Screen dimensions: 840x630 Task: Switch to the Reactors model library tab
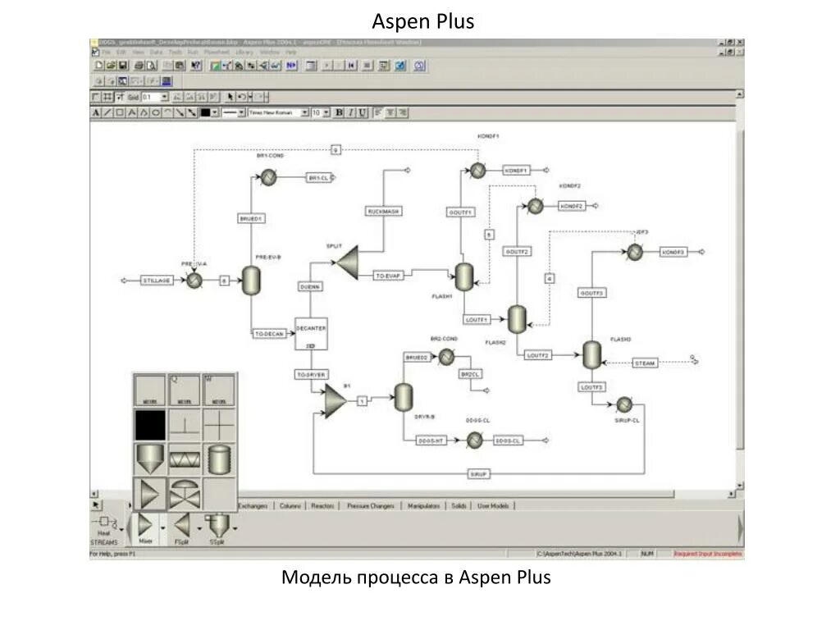tap(322, 507)
